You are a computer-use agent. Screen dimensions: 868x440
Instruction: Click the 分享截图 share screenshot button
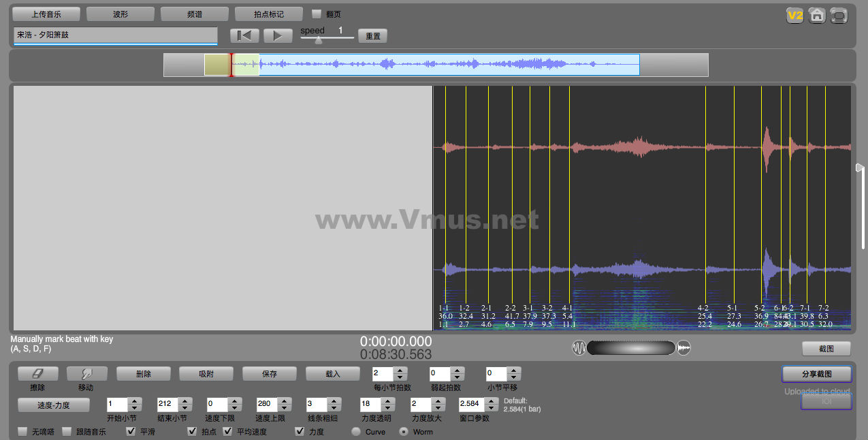click(x=816, y=374)
